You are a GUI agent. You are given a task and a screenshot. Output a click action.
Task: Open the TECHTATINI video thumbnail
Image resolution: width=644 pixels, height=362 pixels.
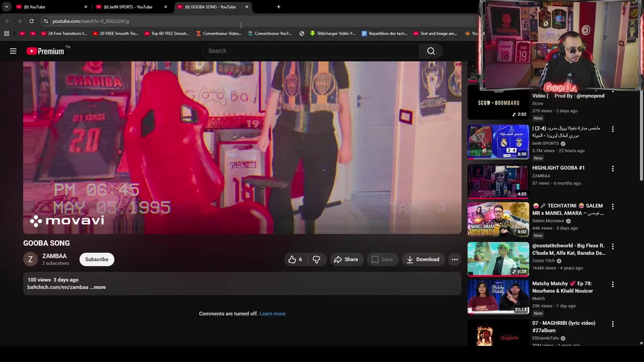click(498, 219)
